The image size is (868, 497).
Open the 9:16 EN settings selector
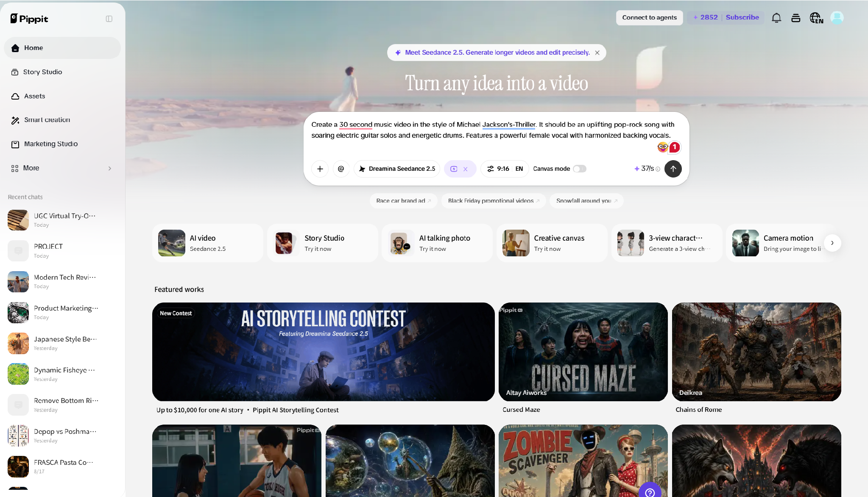[x=505, y=169]
